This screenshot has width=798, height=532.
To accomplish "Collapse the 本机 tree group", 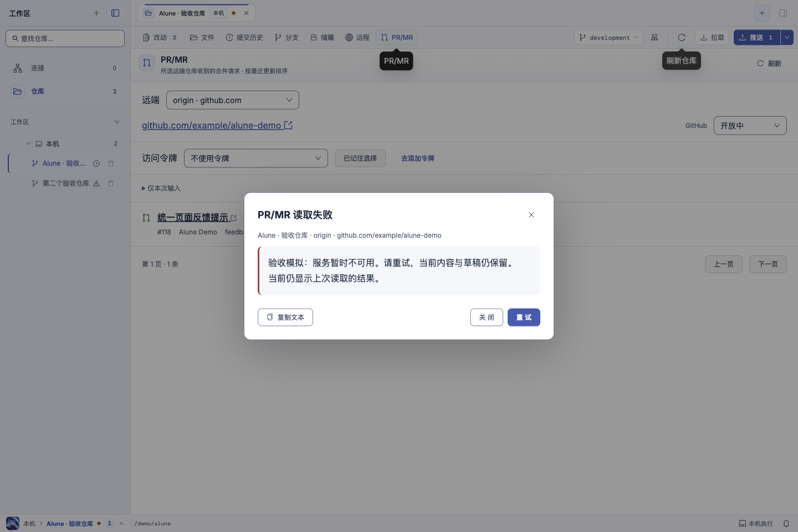I will 28,144.
